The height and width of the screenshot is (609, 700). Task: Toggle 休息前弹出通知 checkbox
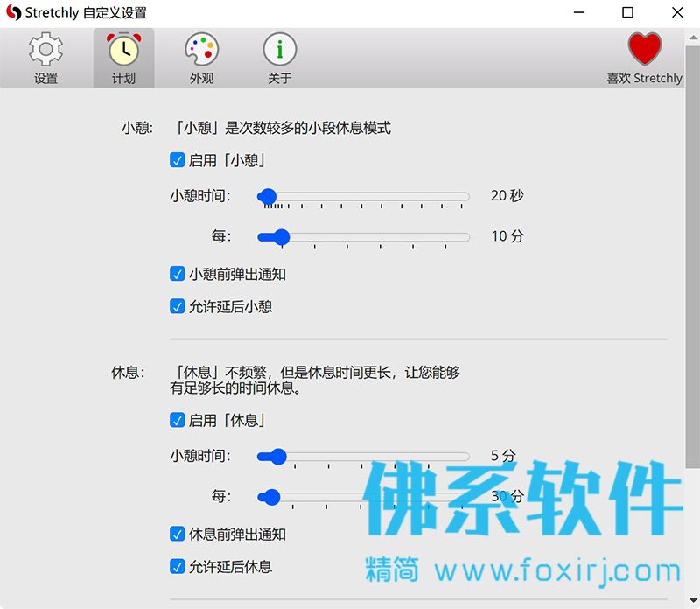178,534
